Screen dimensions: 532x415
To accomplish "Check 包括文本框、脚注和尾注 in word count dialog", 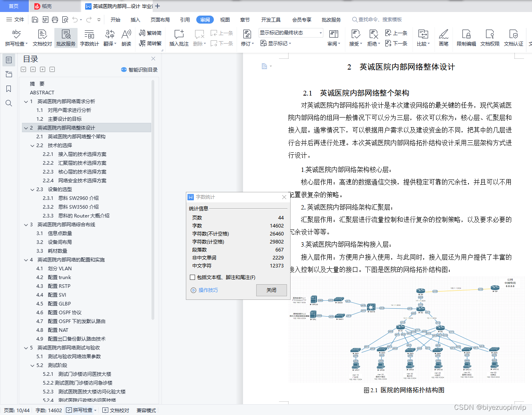I will pos(193,278).
